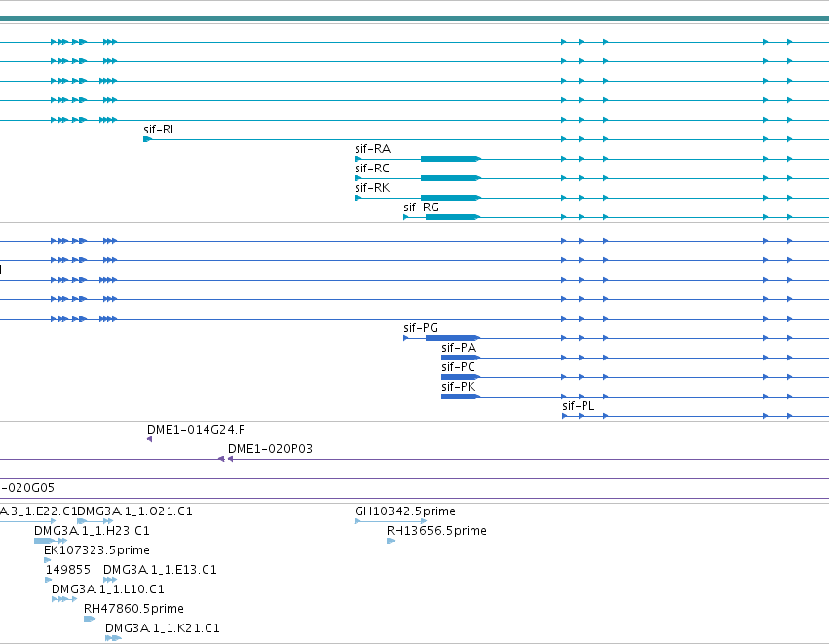829x644 pixels.
Task: Click the DMG3A1_1.L10.C1 arrow glyphs
Action: [x=64, y=599]
